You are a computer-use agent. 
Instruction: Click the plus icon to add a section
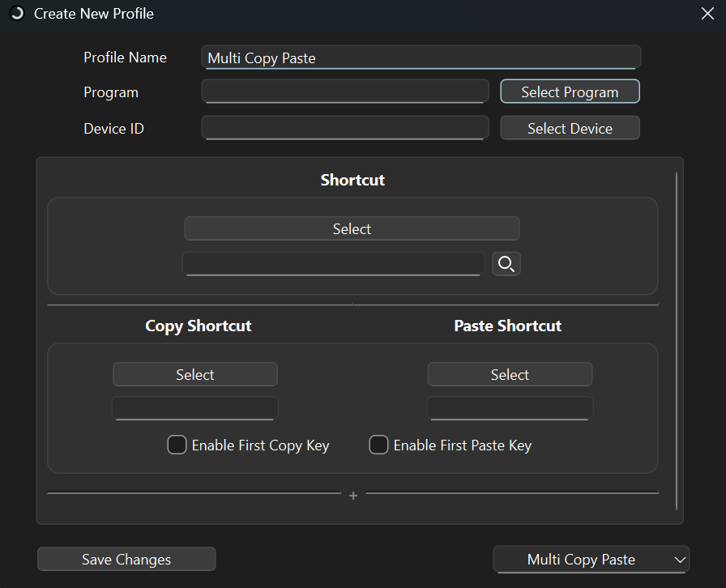[353, 496]
